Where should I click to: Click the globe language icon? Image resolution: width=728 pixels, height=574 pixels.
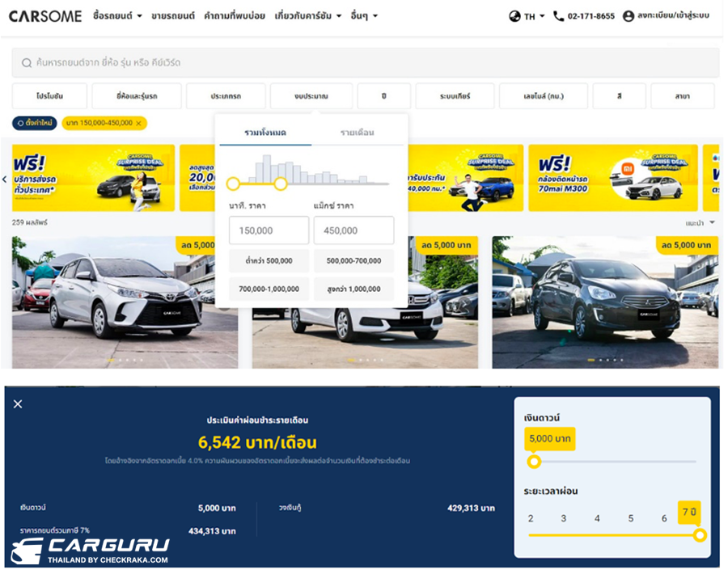click(x=514, y=16)
